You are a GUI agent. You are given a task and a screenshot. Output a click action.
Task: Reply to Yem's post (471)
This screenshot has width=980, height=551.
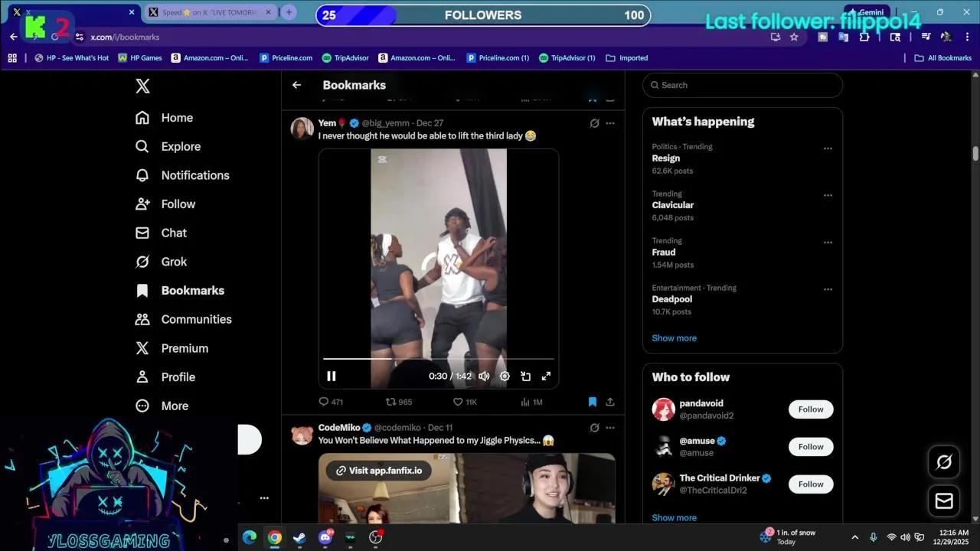pyautogui.click(x=331, y=402)
